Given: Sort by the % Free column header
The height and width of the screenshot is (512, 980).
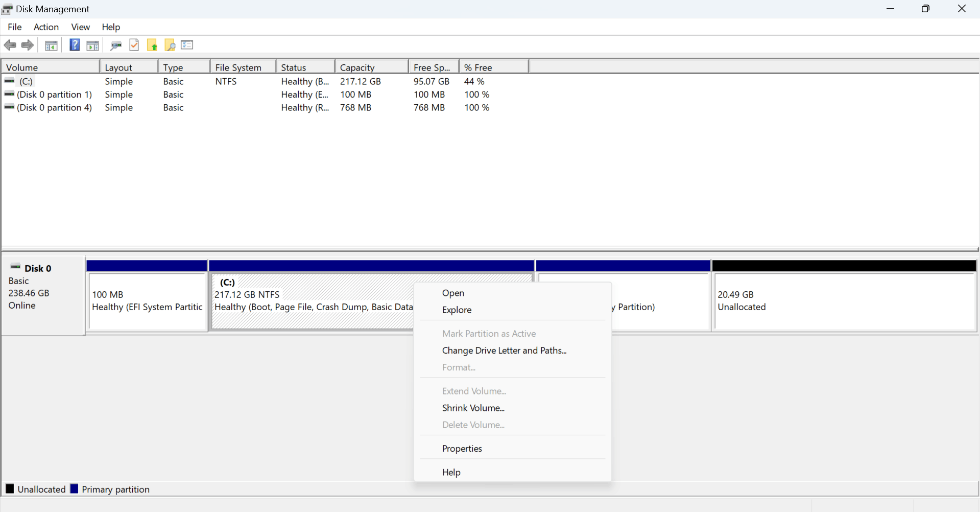Looking at the screenshot, I should point(494,67).
